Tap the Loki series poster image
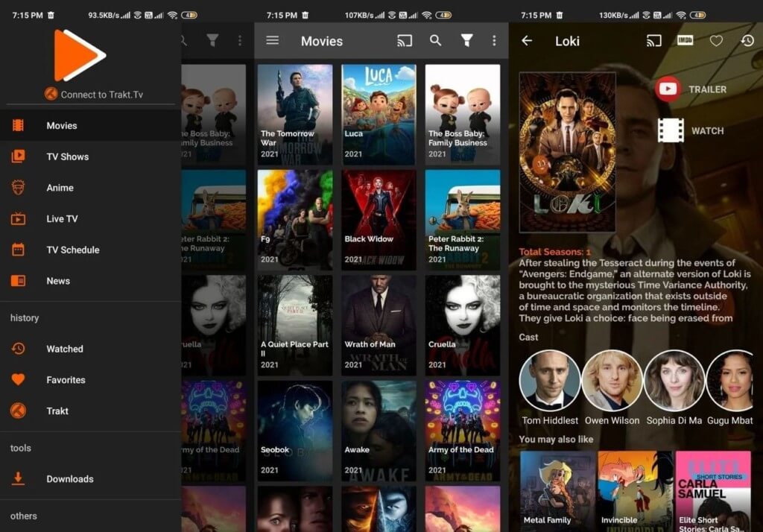 tap(567, 152)
